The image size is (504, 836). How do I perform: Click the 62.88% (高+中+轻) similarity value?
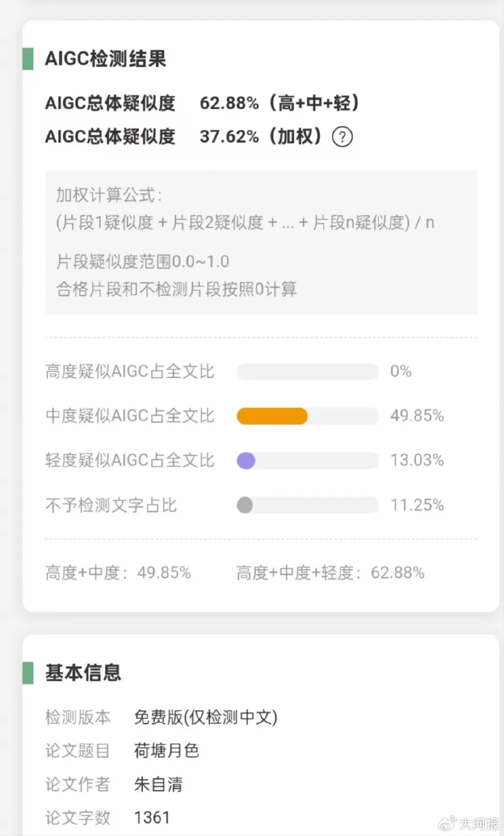(279, 103)
